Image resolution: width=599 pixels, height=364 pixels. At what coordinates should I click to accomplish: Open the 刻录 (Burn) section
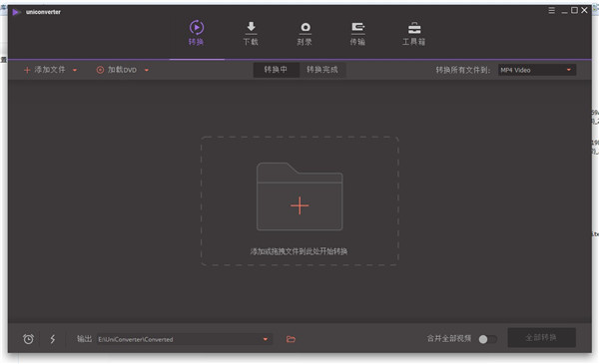[304, 34]
